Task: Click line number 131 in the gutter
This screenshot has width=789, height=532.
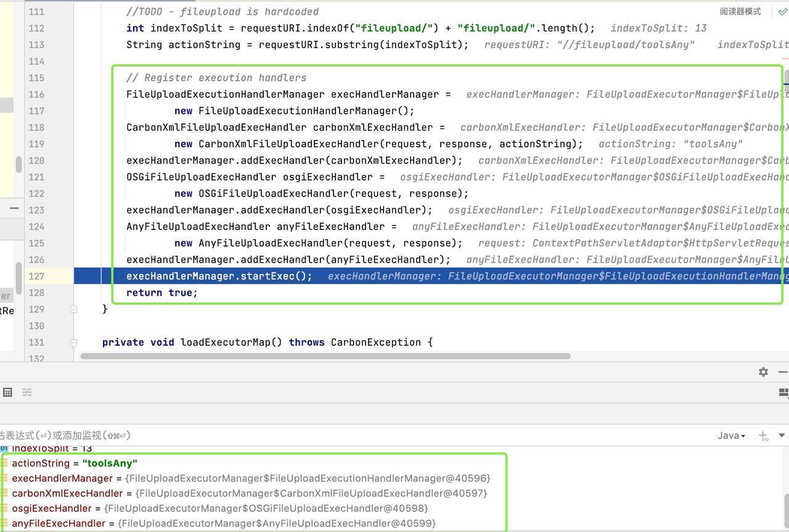Action: pyautogui.click(x=36, y=342)
